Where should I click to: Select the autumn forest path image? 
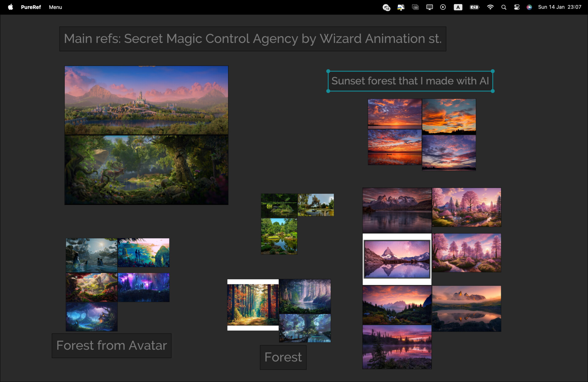253,305
